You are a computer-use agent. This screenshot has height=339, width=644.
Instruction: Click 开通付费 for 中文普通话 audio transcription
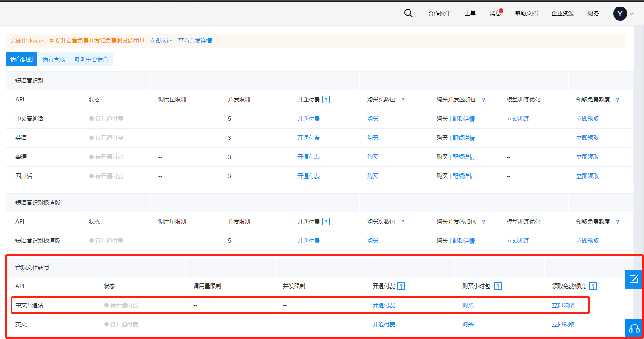(x=384, y=305)
